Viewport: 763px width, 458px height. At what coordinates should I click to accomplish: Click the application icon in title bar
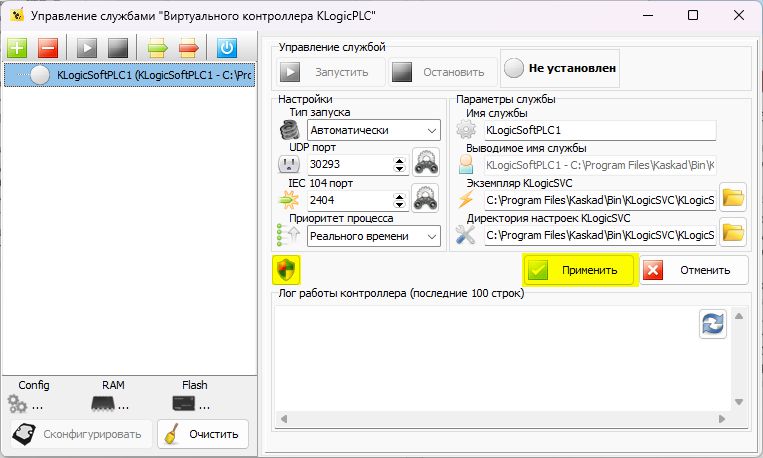[x=17, y=16]
